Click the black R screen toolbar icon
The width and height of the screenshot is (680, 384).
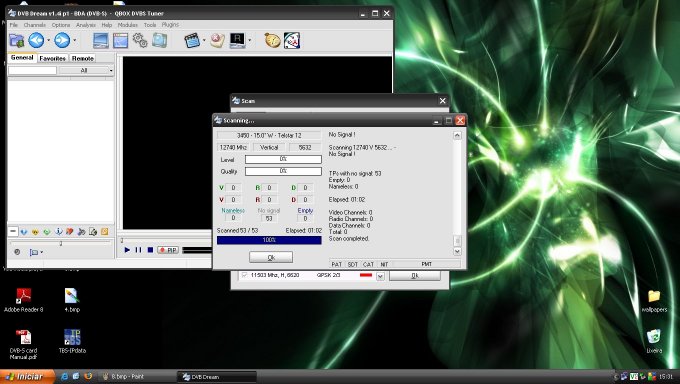[238, 40]
